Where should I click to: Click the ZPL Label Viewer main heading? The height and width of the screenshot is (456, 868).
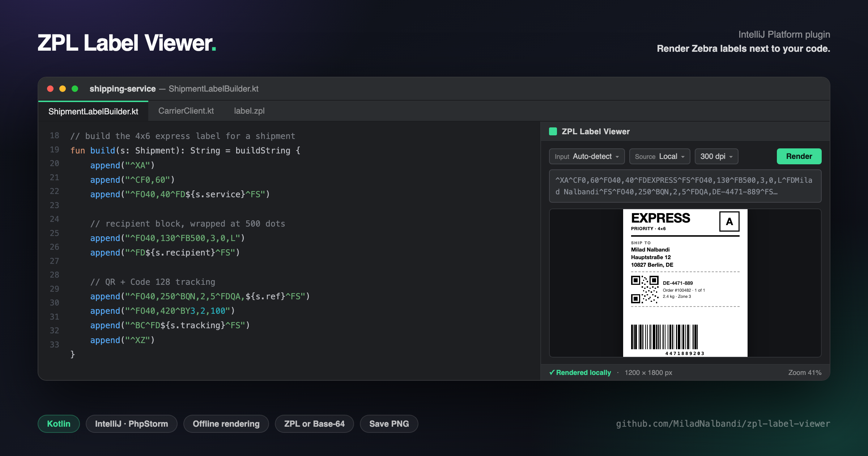pyautogui.click(x=127, y=43)
